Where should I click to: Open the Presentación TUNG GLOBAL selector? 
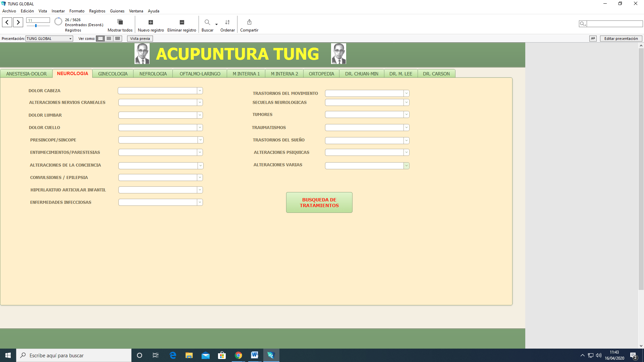(49, 39)
